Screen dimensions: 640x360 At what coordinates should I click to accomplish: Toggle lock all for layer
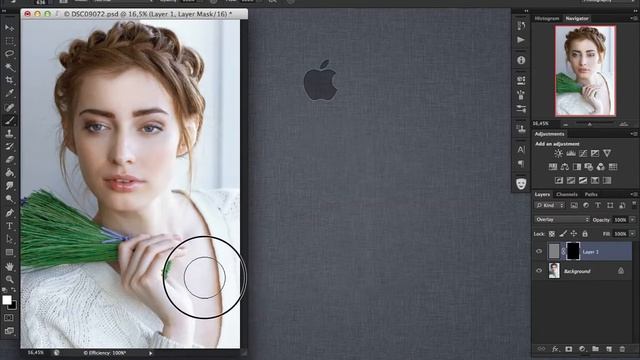(585, 234)
